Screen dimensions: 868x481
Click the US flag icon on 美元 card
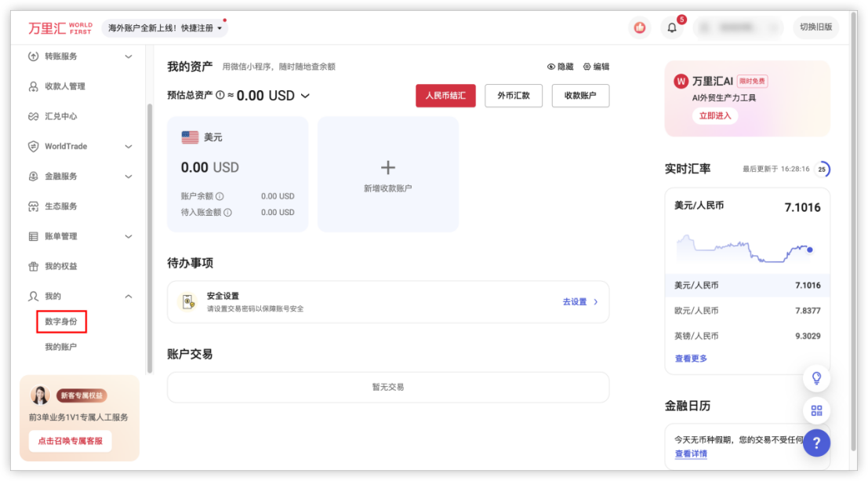click(190, 137)
